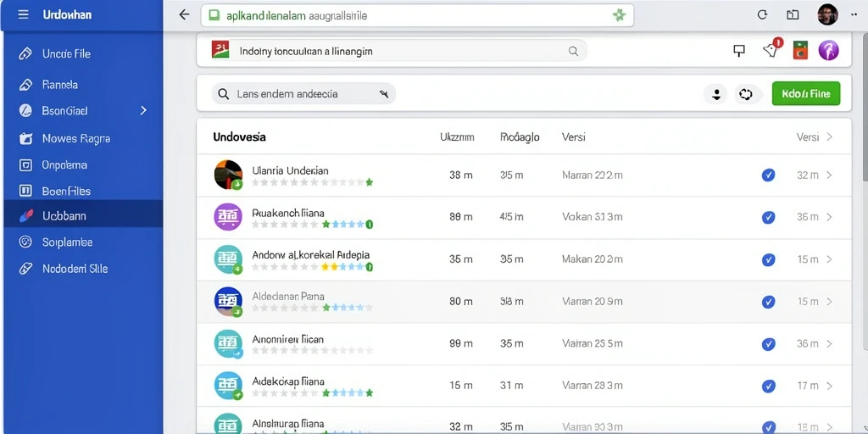Click the green star in address bar

click(619, 15)
